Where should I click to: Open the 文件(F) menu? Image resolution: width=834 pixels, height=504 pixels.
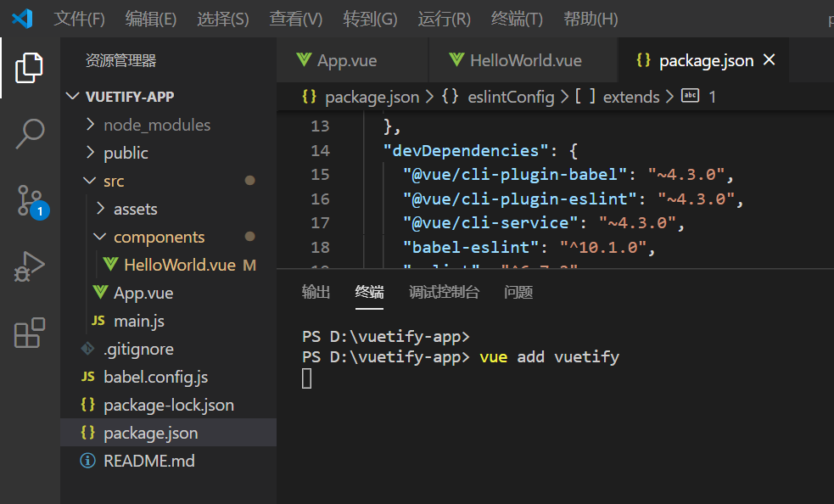(x=79, y=20)
